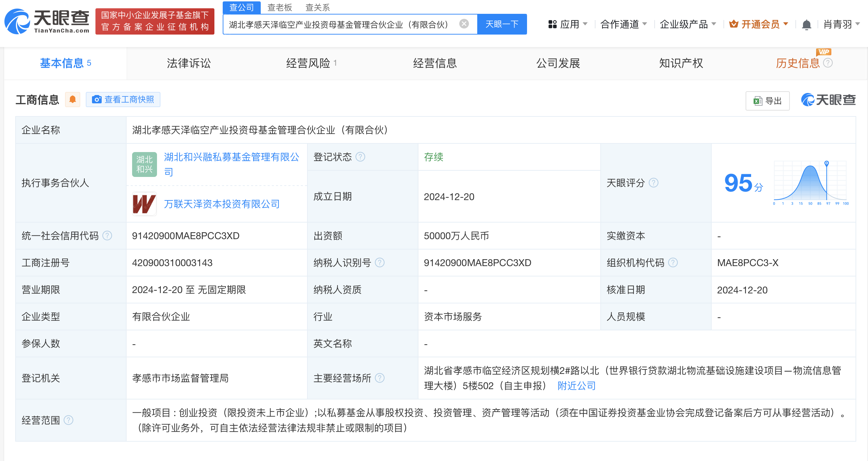Open the 开通会员 membership dropdown
Screen dimensions: 868x461
point(759,24)
